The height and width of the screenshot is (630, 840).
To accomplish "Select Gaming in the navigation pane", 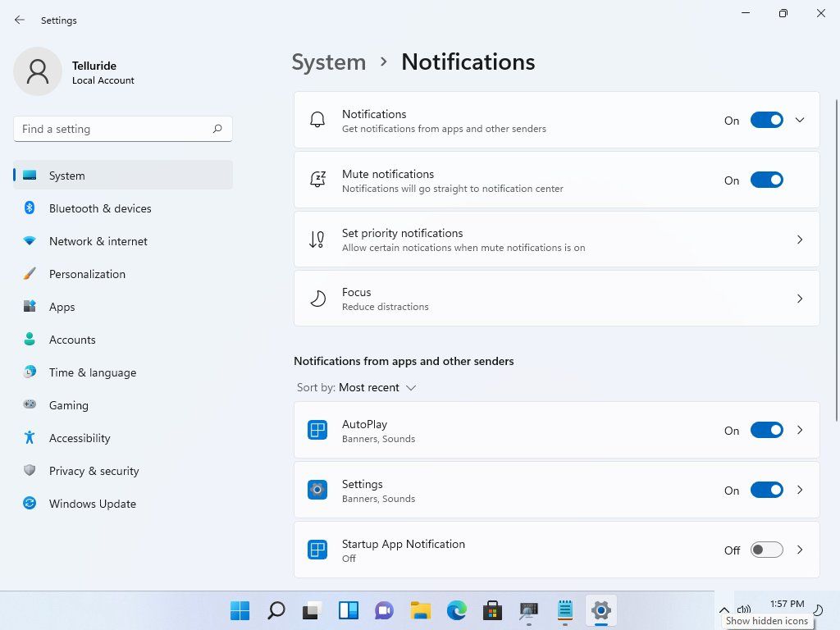I will tap(68, 405).
